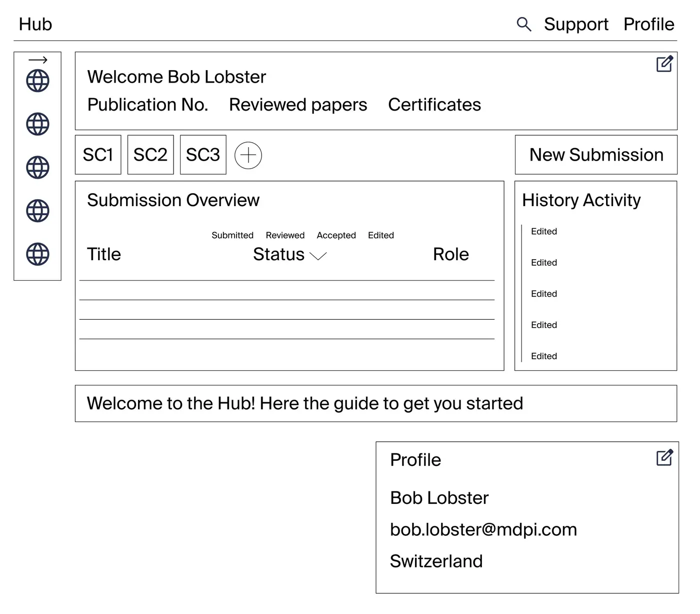Switch to the SC2 tab
Viewport: 700px width, 614px height.
(x=150, y=155)
